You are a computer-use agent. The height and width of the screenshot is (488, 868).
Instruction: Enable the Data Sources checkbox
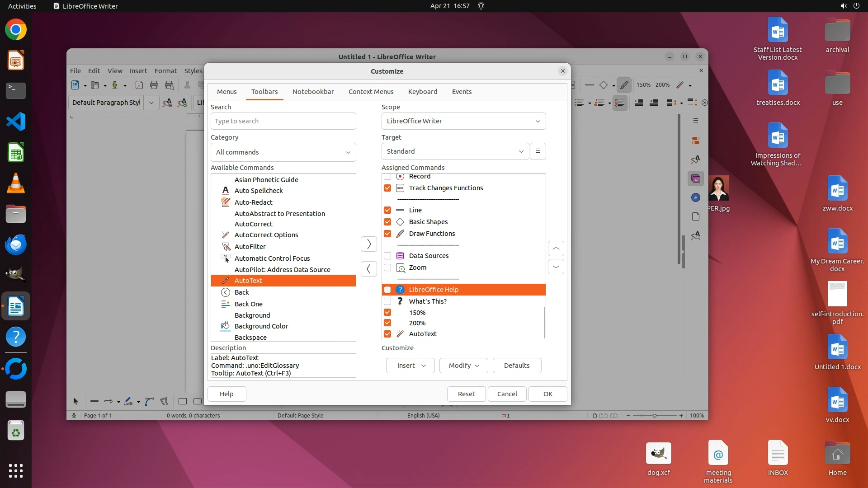click(x=387, y=256)
